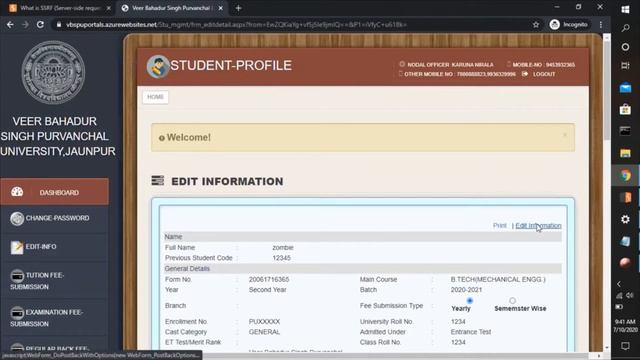Screen dimensions: 640x360
Task: Select the Yearly fee submission radio
Action: click(x=470, y=301)
